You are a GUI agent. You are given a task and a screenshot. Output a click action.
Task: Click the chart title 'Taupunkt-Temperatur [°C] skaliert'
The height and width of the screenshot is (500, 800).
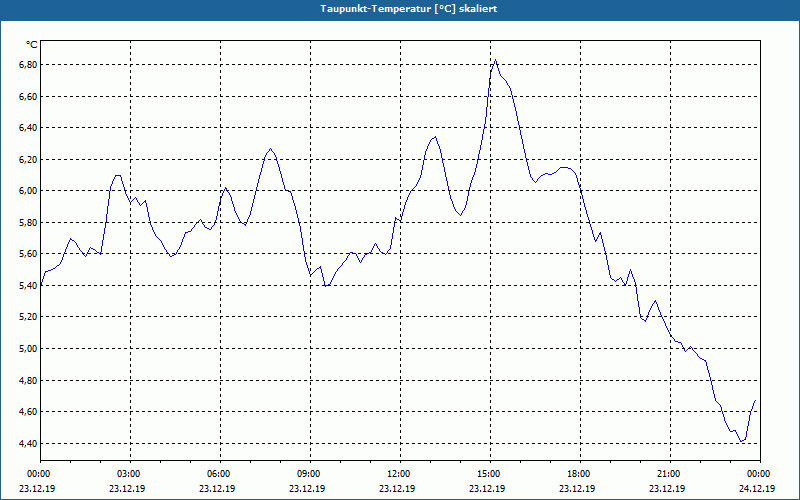coord(409,9)
